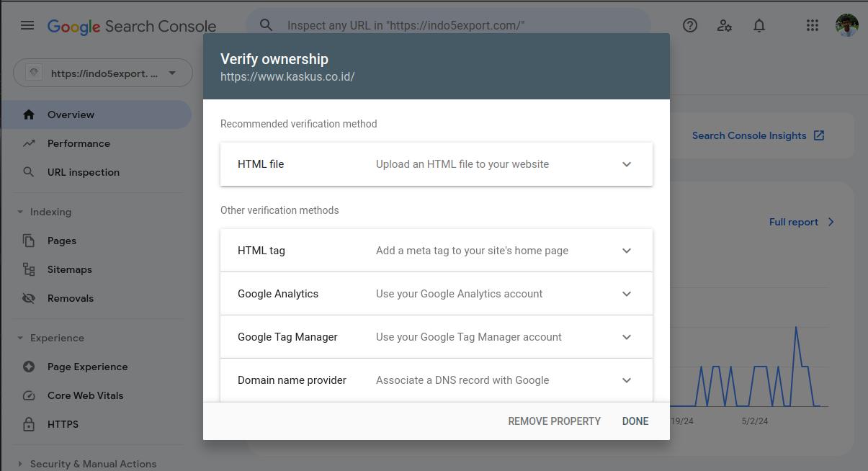Click the Removals crossed-eye icon
Viewport: 868px width, 471px height.
(x=29, y=298)
